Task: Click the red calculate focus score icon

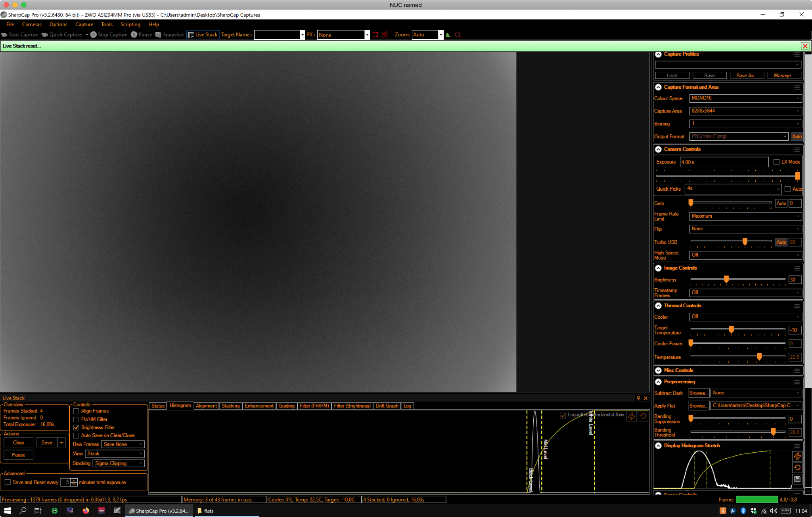Action: point(458,34)
